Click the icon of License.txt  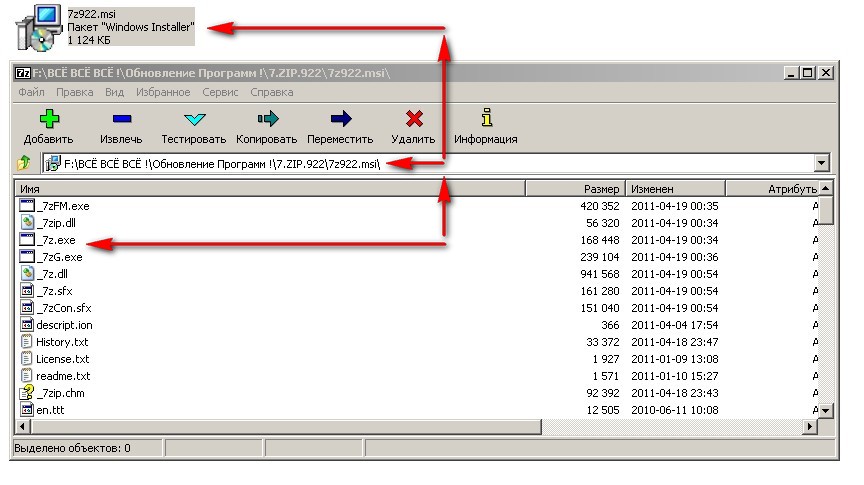click(26, 359)
